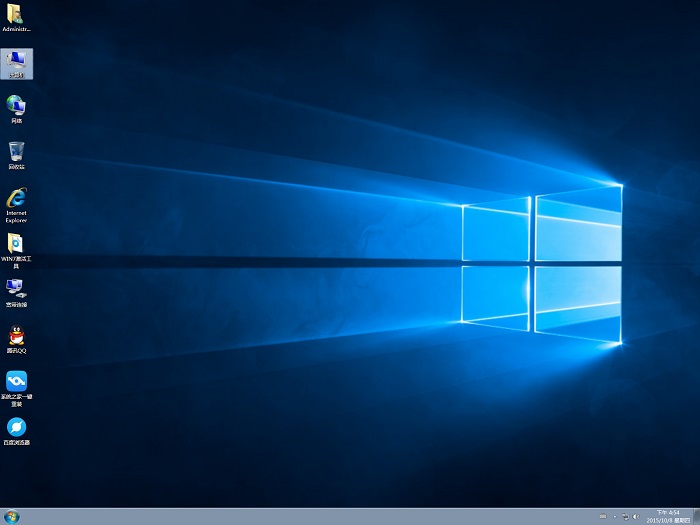The image size is (700, 525).
Task: Click the keyboard input method tray icon
Action: [601, 517]
